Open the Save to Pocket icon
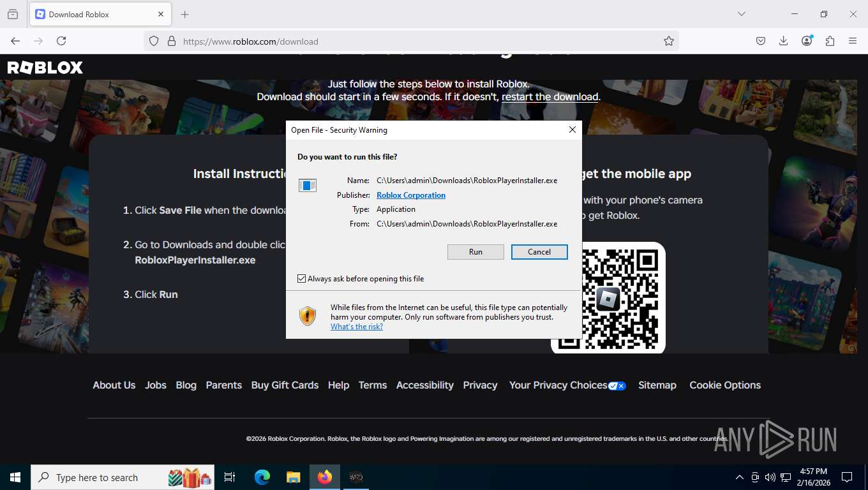Viewport: 868px width, 490px height. 761,41
